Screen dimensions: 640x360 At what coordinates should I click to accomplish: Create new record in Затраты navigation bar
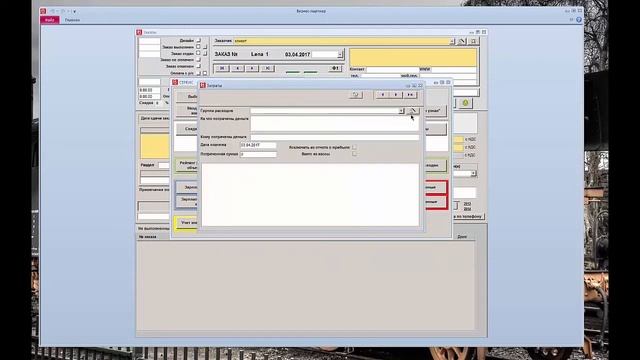click(x=410, y=95)
